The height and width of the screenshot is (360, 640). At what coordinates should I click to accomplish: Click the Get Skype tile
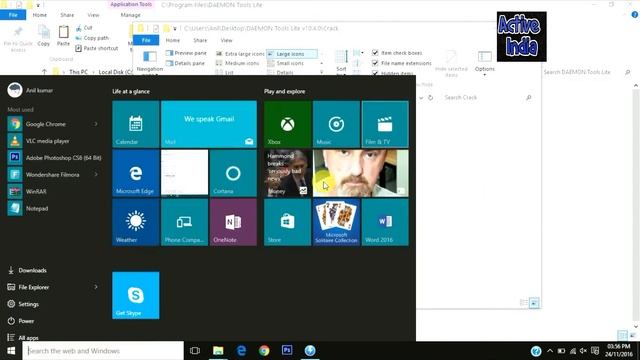136,295
